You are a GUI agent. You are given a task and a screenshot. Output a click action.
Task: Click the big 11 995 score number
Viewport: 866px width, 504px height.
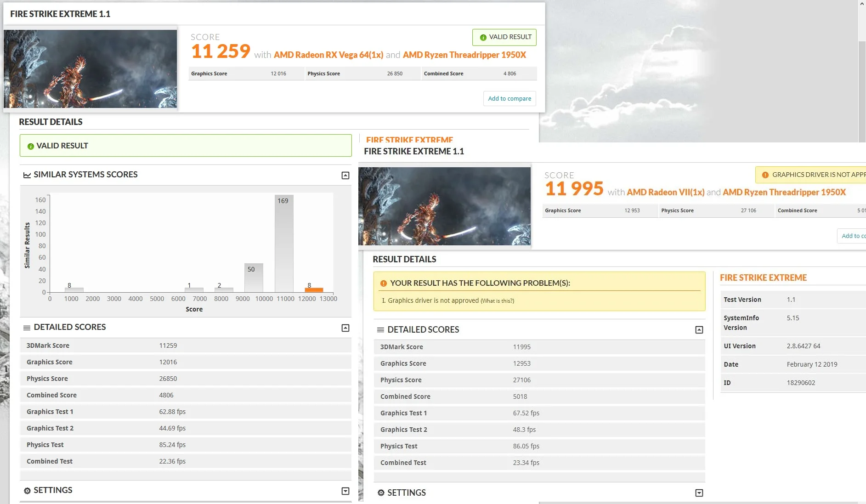[x=574, y=189]
